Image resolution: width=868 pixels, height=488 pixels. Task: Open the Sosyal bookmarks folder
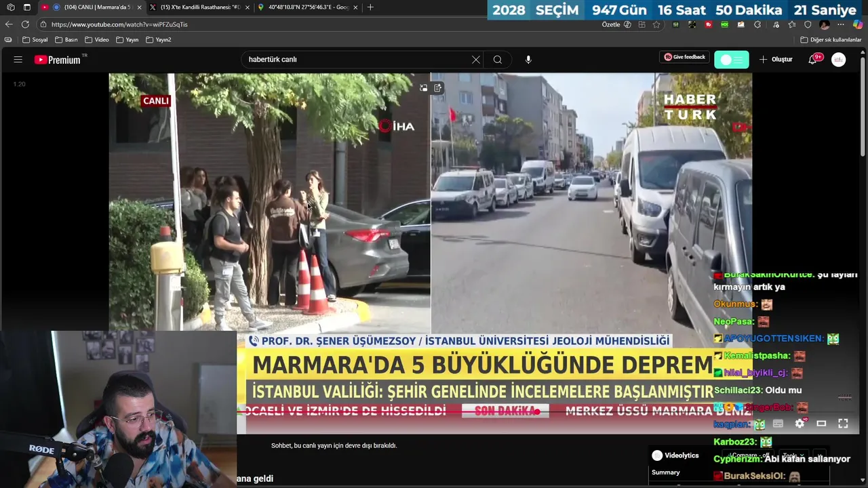(x=35, y=40)
